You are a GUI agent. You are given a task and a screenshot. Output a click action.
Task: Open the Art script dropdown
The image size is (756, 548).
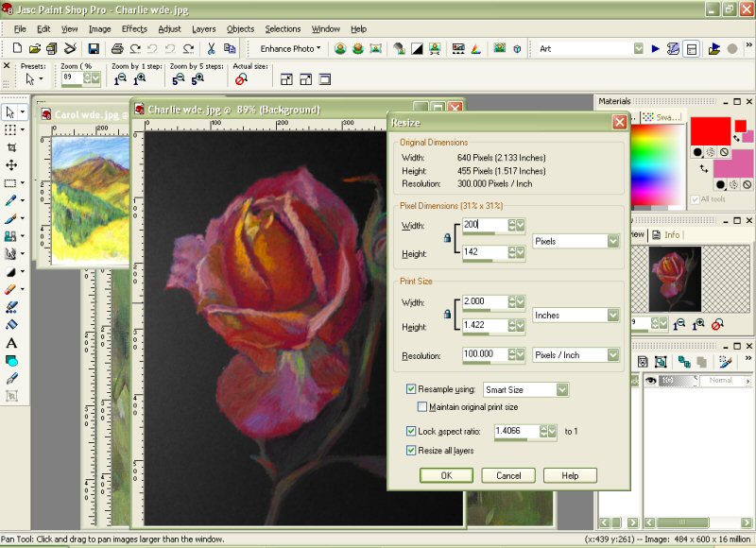[x=639, y=49]
